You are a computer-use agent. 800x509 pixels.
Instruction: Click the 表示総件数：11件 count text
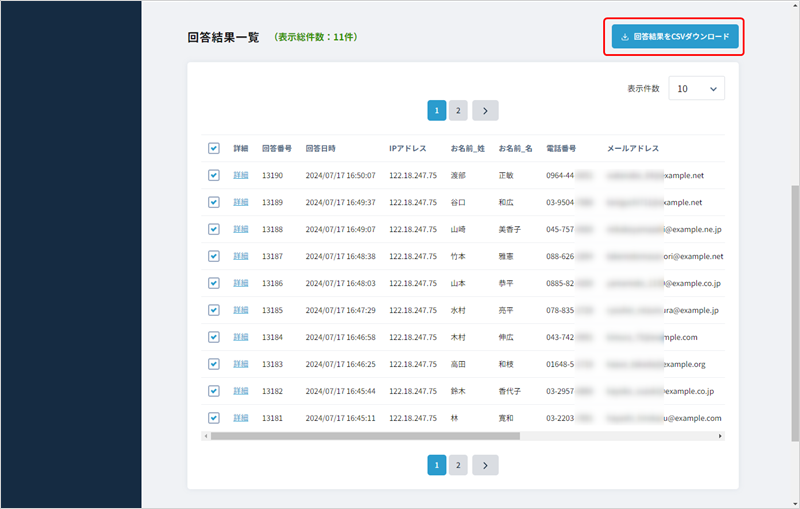pos(316,37)
